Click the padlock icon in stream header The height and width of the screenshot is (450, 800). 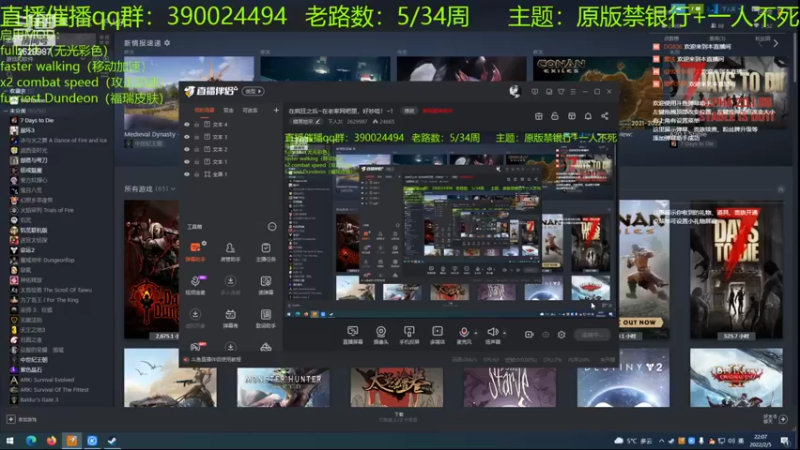(x=555, y=116)
